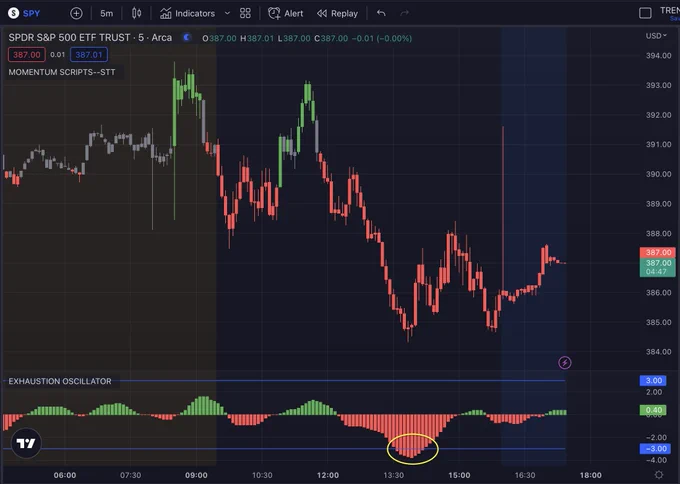Click the TradingView logo badge
Viewport: 680px width, 484px height.
(26, 443)
